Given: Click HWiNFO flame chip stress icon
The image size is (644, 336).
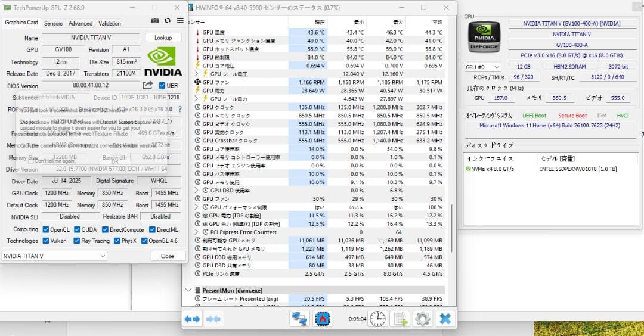Looking at the screenshot, I should point(323,319).
